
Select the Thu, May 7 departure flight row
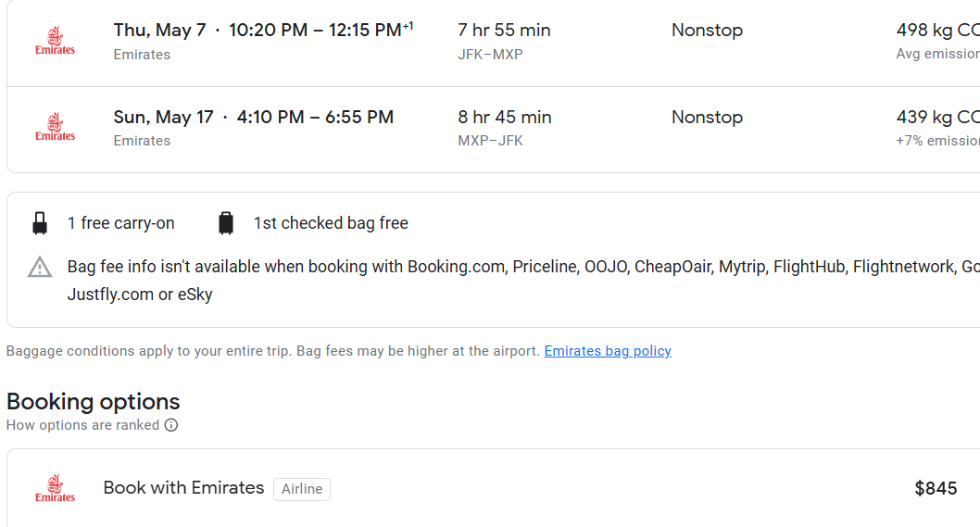click(263, 31)
